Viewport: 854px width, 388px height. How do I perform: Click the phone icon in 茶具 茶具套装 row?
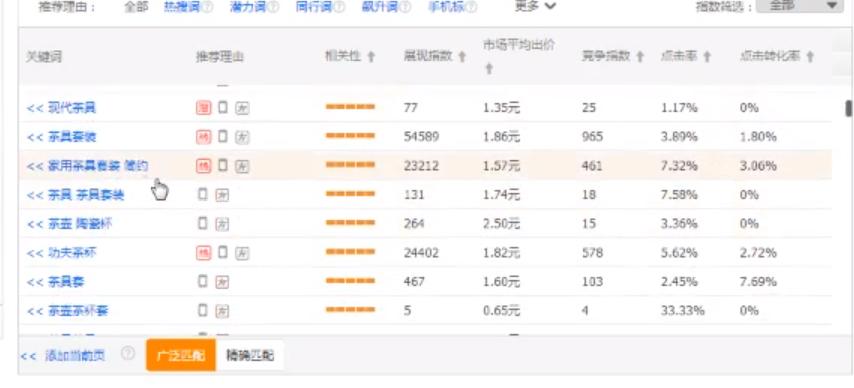coord(203,194)
